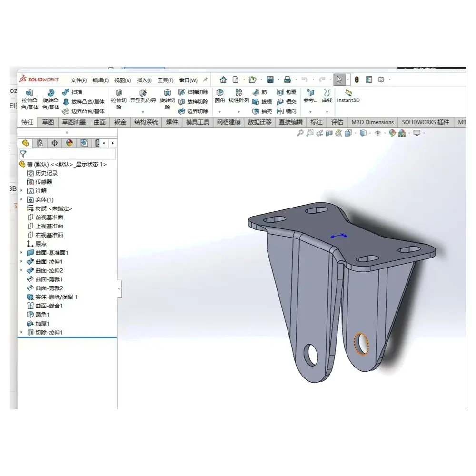The height and width of the screenshot is (476, 476).
Task: Open the Hole Wizard (异型孔向导)
Action: click(x=143, y=97)
